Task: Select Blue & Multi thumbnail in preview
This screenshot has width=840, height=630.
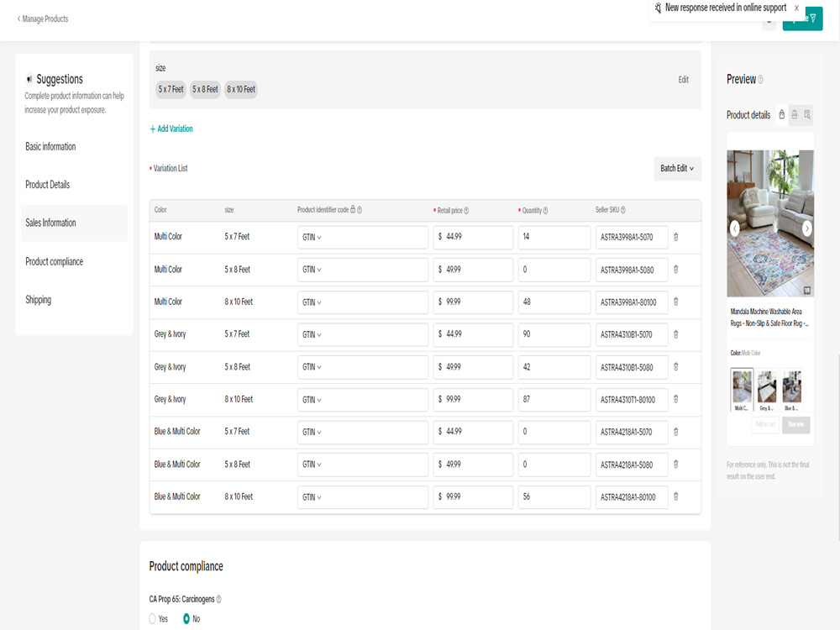Action: pyautogui.click(x=791, y=390)
